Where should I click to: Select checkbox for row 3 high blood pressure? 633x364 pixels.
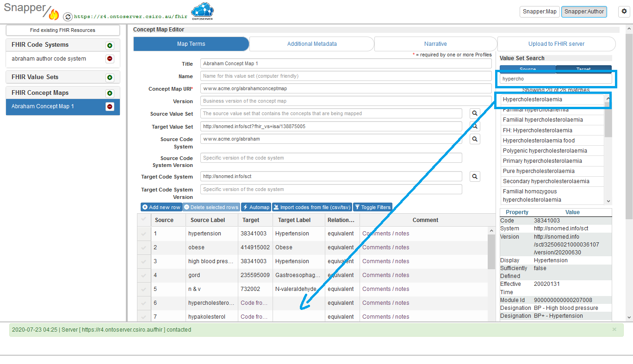pos(144,262)
